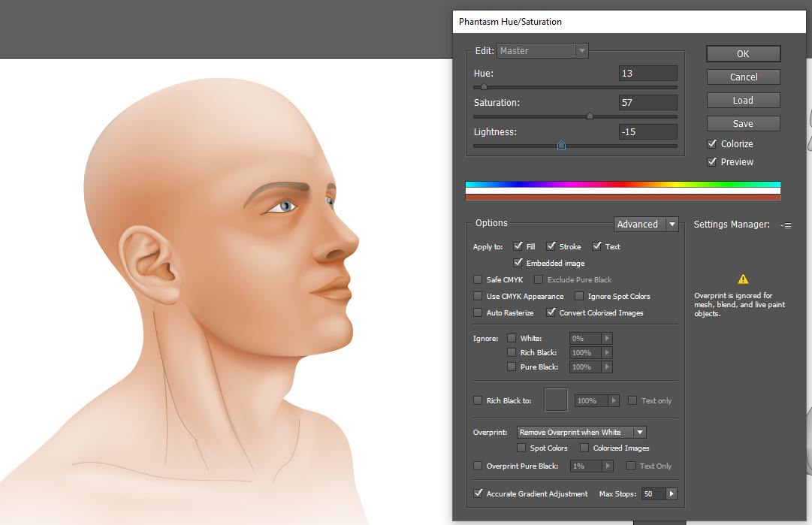Click the yellow overprint warning icon

pyautogui.click(x=743, y=279)
